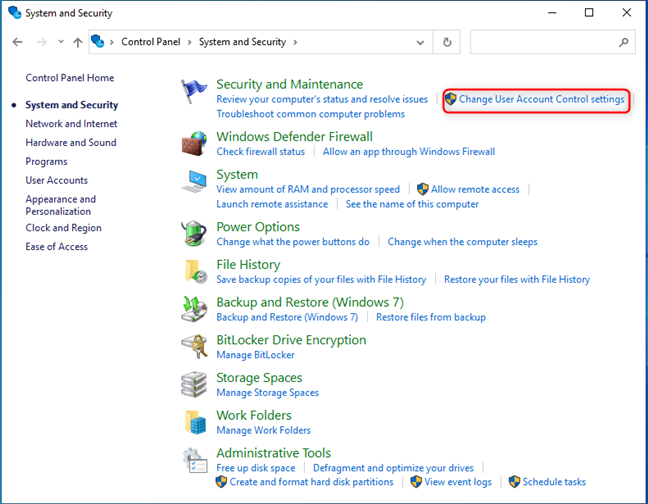Click Allow an app through Windows Firewall
The height and width of the screenshot is (504, 648).
coord(409,152)
